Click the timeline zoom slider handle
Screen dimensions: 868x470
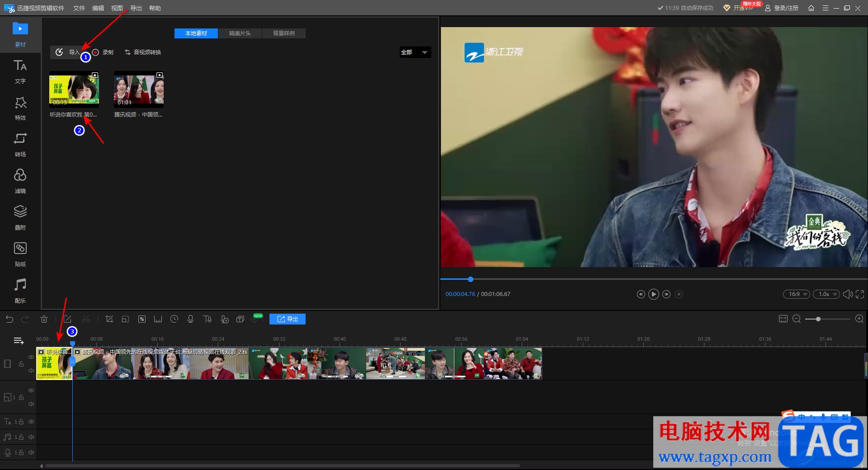click(x=818, y=319)
